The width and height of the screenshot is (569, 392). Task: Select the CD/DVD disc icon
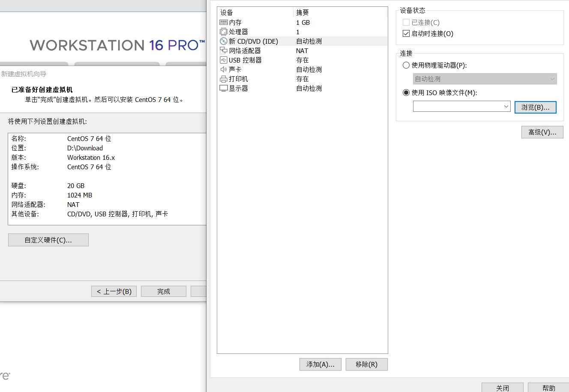(x=223, y=41)
